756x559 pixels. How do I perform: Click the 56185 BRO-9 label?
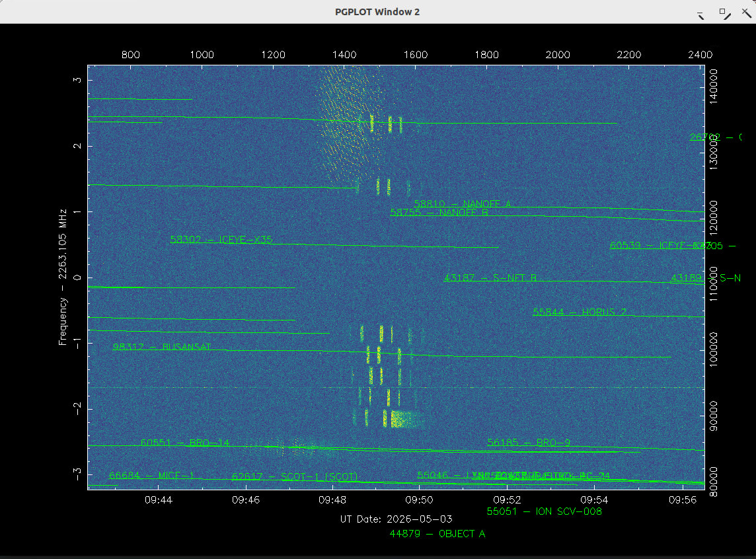click(x=529, y=443)
